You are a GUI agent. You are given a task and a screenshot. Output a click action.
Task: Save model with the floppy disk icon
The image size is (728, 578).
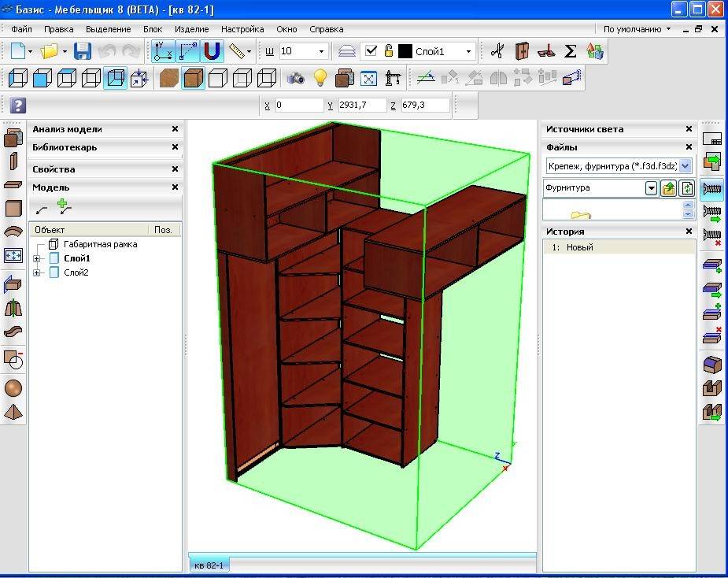tap(83, 51)
